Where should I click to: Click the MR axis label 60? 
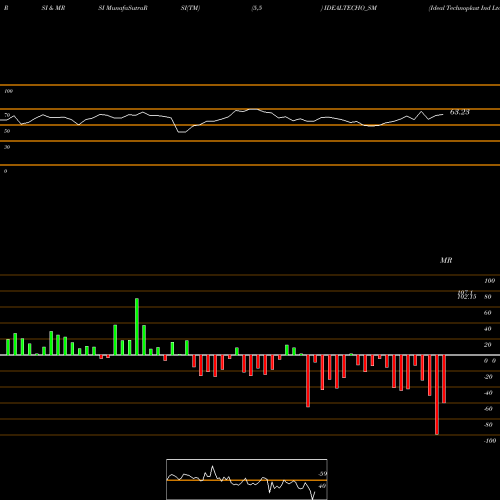click(x=488, y=313)
